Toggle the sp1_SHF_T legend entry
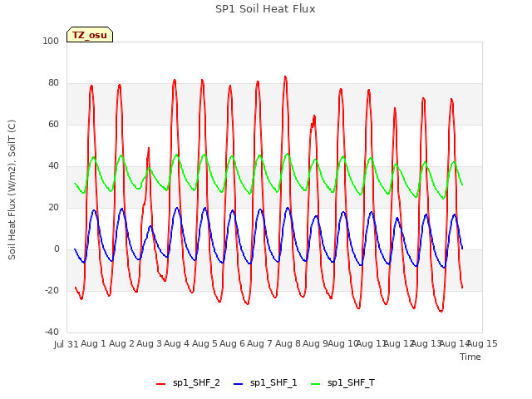This screenshot has height=399, width=532. tap(342, 382)
